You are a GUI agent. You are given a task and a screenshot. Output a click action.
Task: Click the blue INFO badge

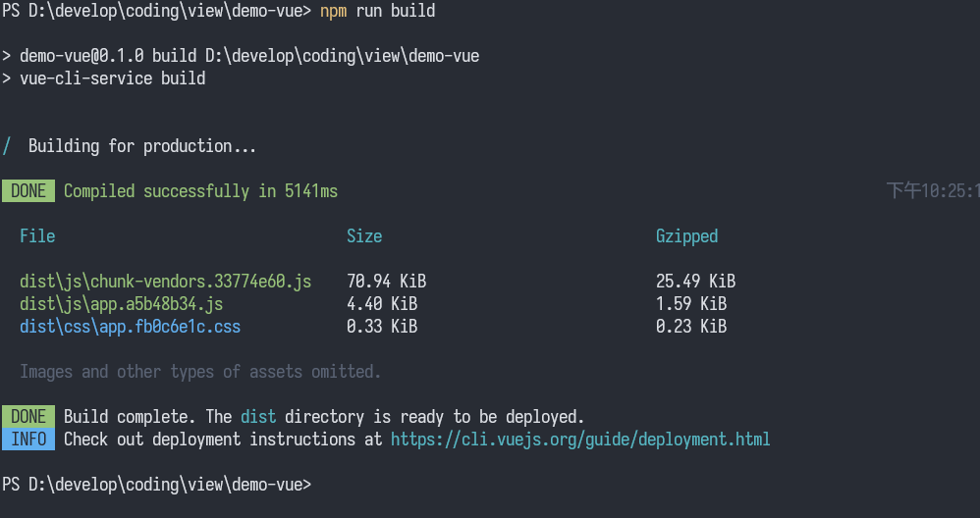point(28,439)
